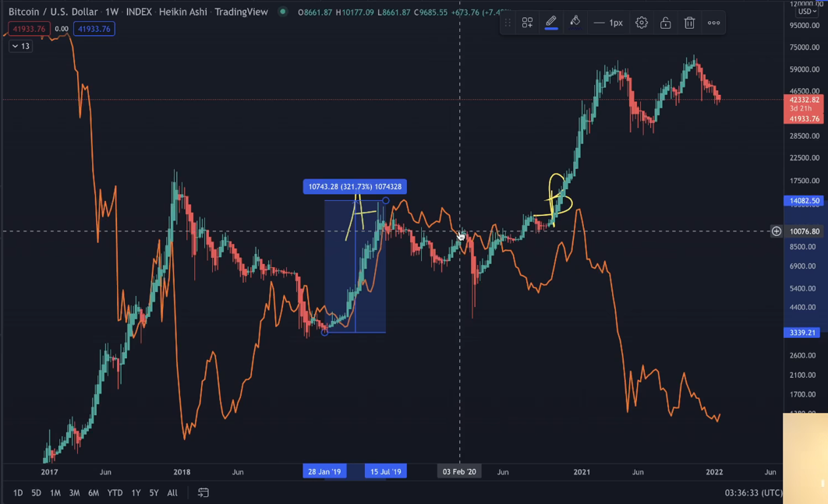Click the 1W interval in chart title
Viewport: 828px width, 504px height.
pos(111,12)
